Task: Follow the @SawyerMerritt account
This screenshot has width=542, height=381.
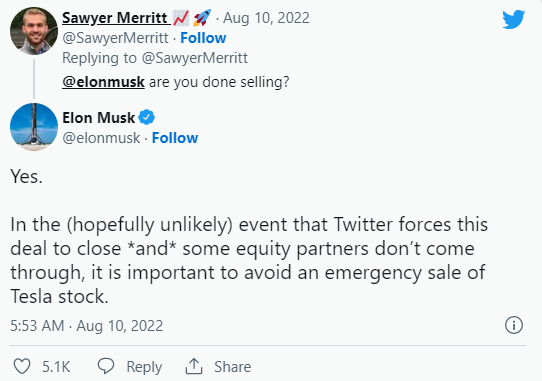Action: point(203,38)
